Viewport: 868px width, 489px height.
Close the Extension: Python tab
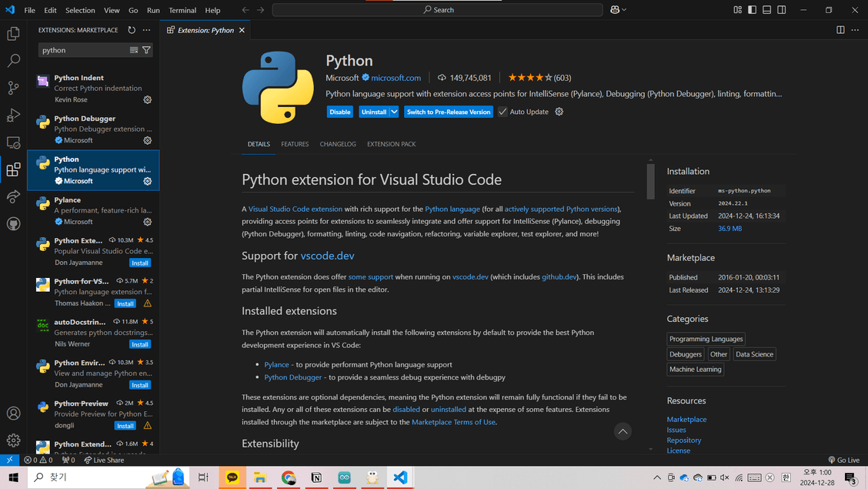tap(242, 30)
